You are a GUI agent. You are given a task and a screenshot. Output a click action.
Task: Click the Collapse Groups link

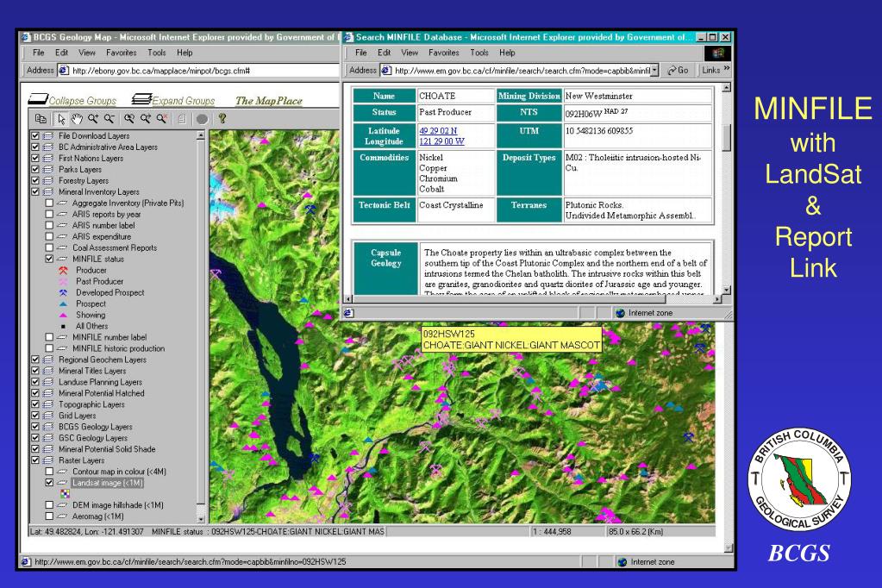82,101
